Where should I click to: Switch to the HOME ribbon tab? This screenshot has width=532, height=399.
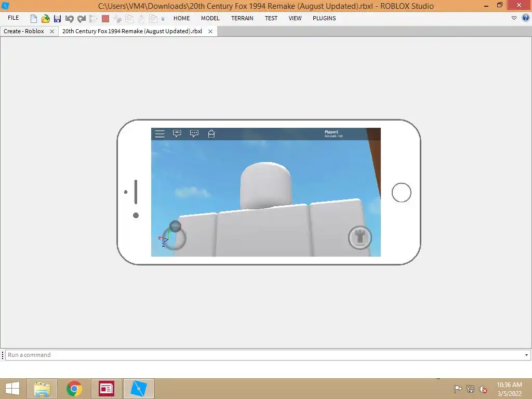pos(181,18)
